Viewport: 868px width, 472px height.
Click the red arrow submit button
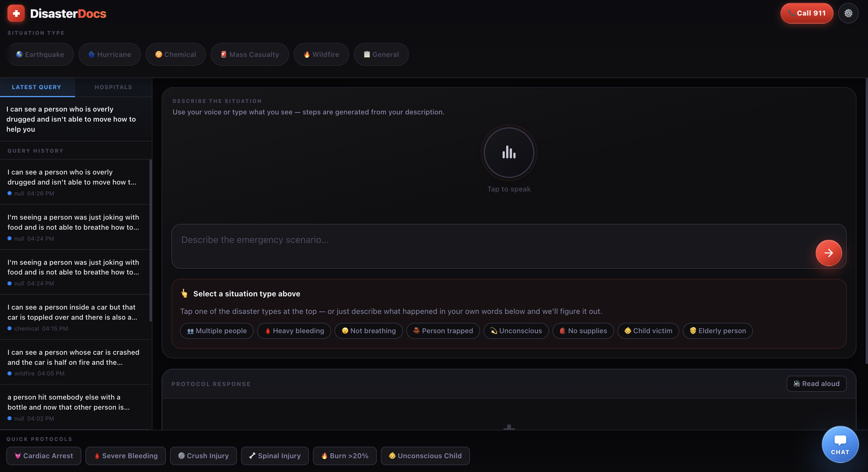828,253
